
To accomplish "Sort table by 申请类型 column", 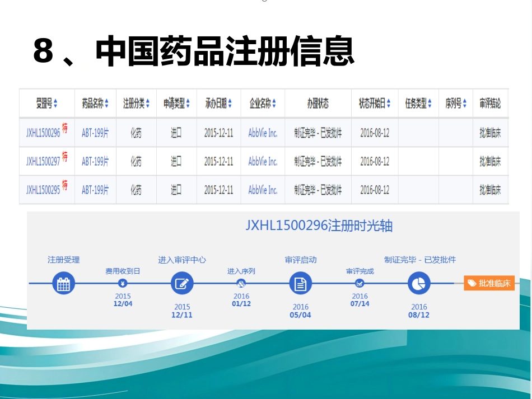I will (x=188, y=103).
